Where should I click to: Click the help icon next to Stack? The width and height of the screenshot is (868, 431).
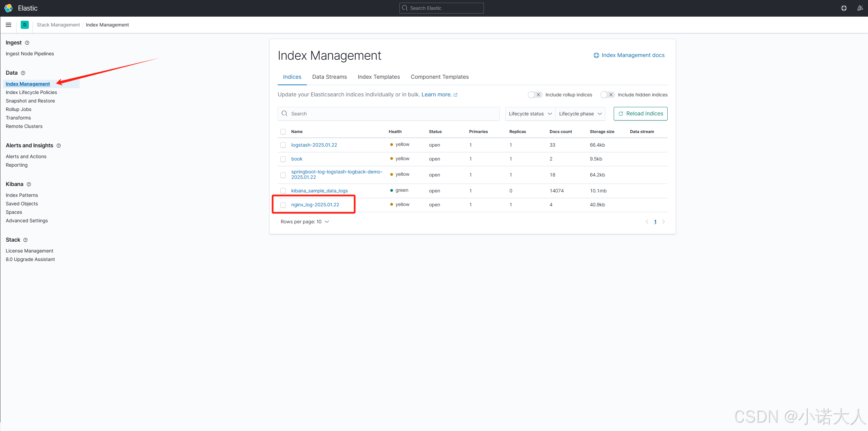tap(25, 240)
